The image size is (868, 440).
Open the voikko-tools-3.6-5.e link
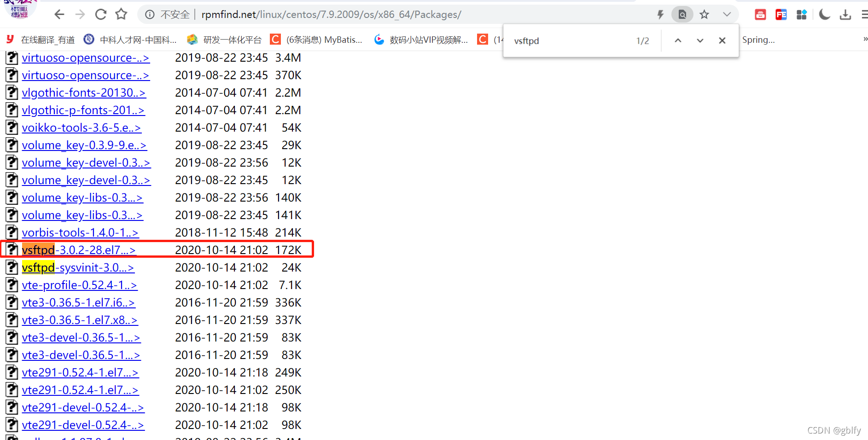click(82, 127)
